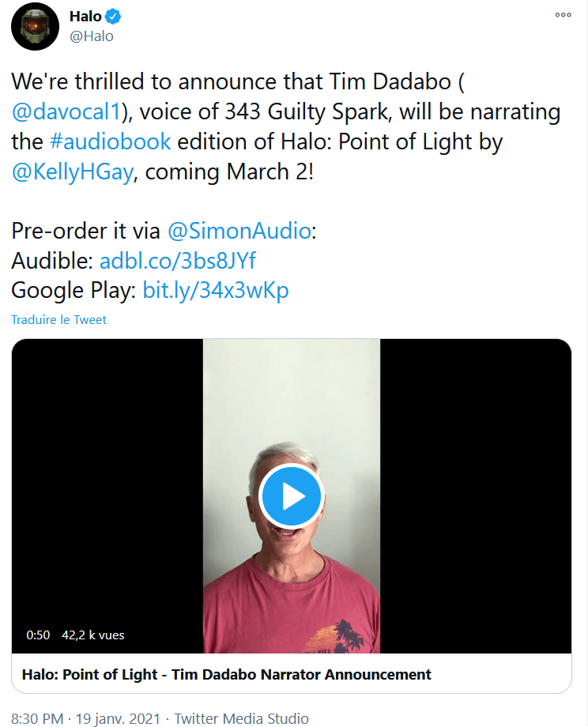Play the Tim Dadabo announcement video

pyautogui.click(x=291, y=496)
